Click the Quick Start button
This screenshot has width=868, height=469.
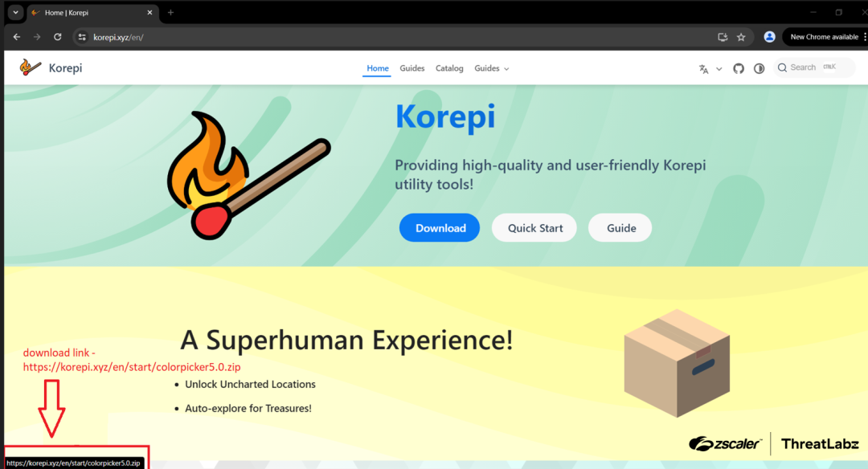tap(534, 228)
